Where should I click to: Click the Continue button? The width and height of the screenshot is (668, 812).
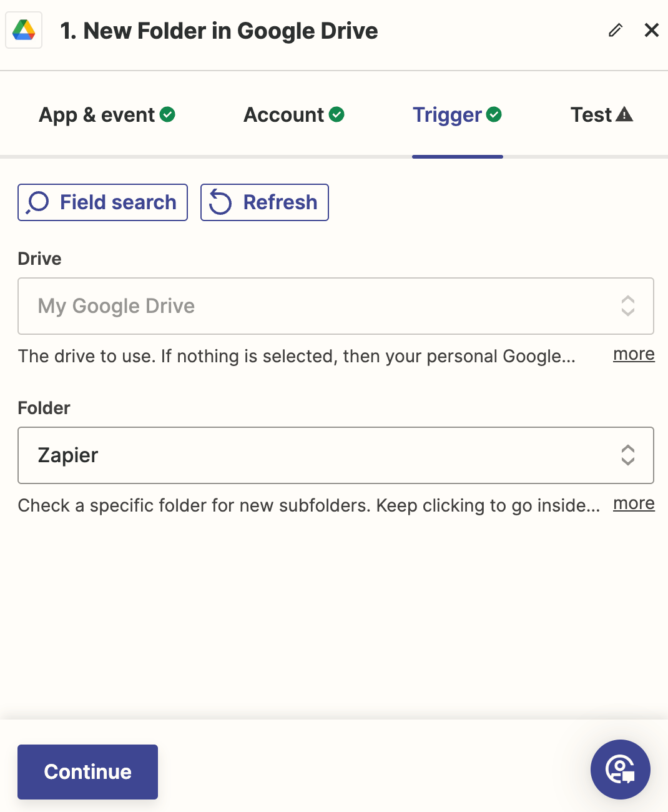pyautogui.click(x=87, y=772)
